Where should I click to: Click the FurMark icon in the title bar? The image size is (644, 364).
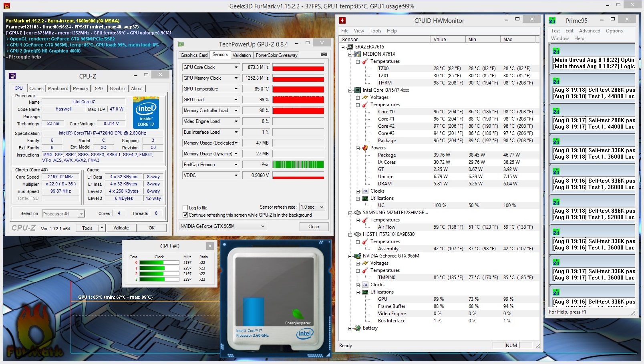[6, 6]
